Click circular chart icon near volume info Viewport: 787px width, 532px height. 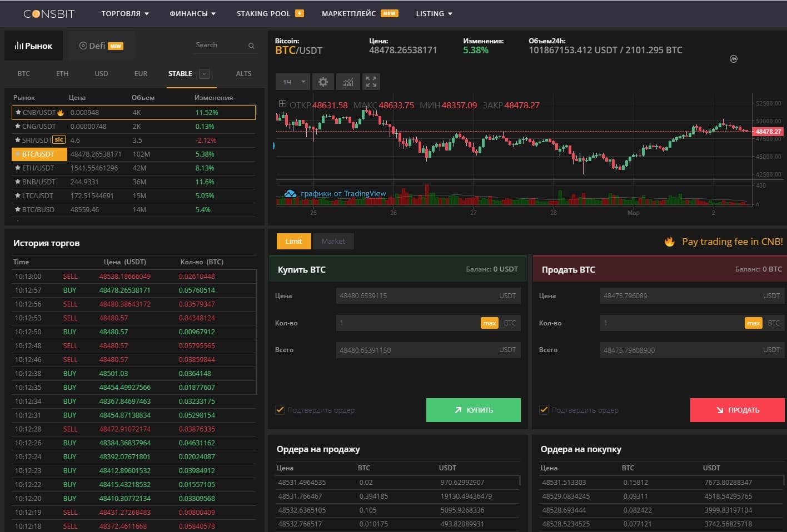coord(734,59)
